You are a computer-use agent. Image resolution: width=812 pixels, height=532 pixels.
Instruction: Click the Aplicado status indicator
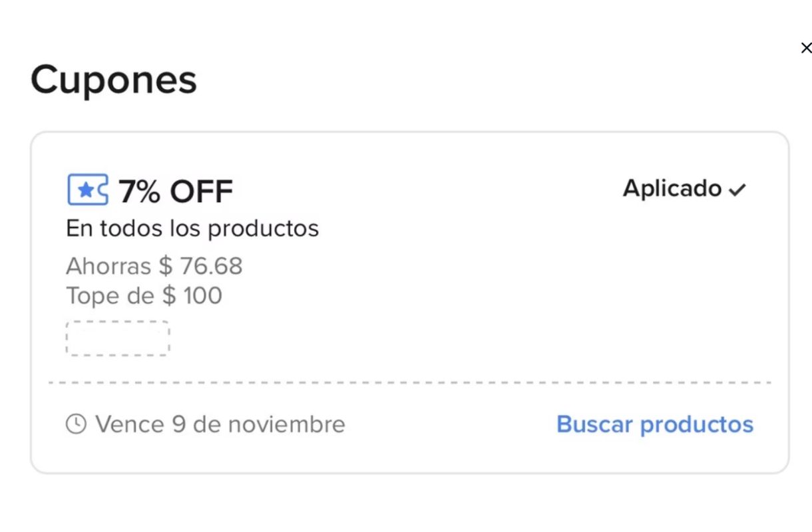672,189
